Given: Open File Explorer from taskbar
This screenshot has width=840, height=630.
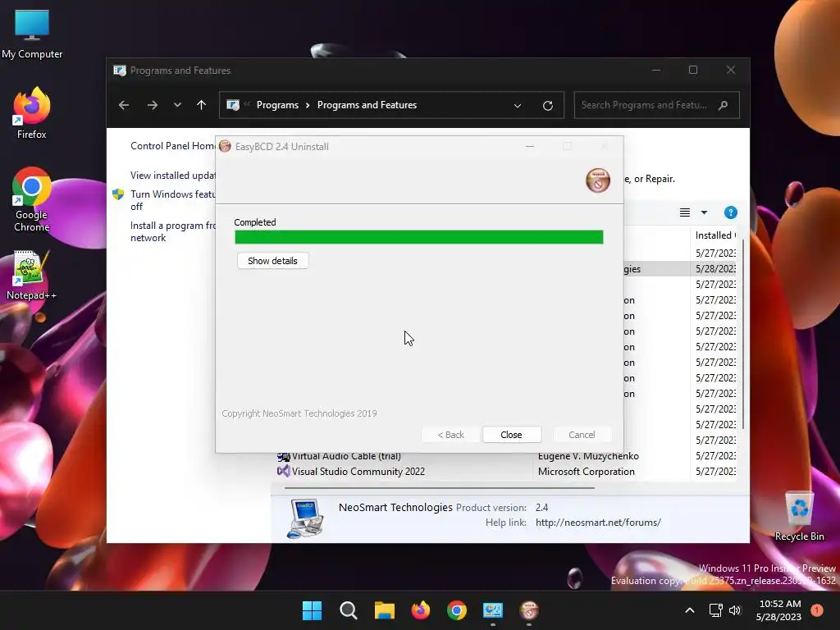Looking at the screenshot, I should [x=384, y=610].
